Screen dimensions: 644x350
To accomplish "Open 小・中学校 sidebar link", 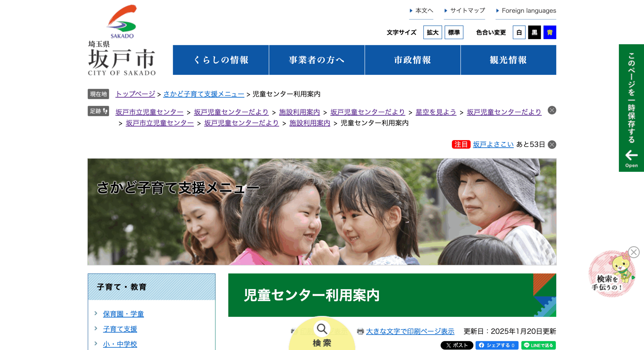I will point(120,344).
